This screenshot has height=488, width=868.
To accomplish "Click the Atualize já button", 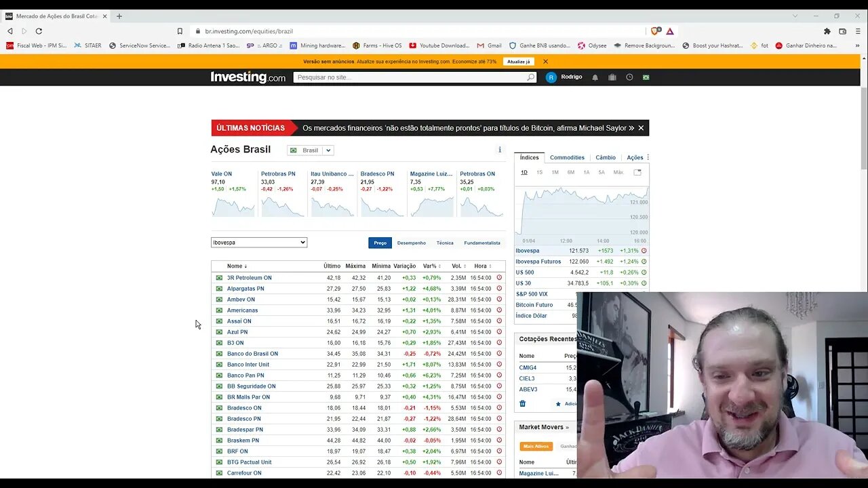I will click(x=519, y=62).
